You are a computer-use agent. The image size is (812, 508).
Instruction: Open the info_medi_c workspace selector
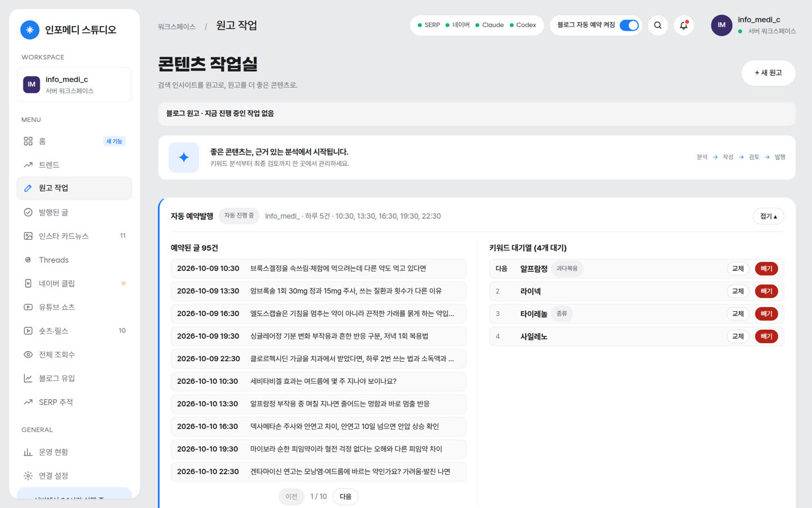click(x=74, y=85)
